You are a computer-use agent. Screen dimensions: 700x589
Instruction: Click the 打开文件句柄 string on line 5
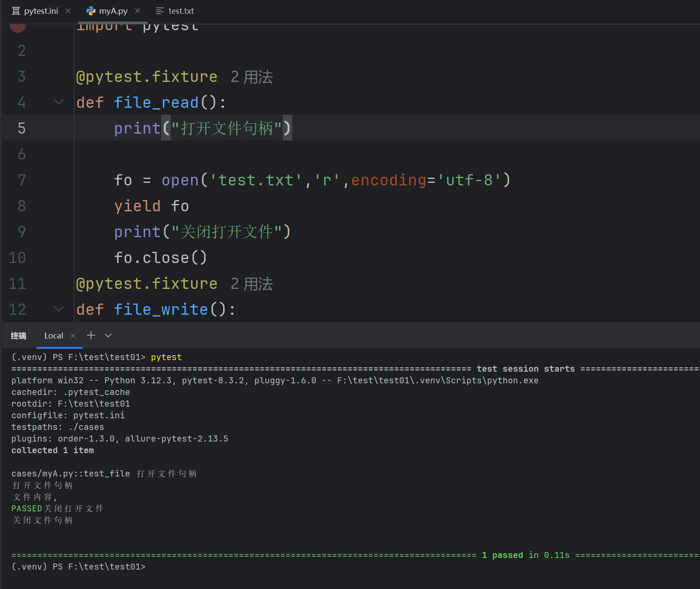[227, 128]
